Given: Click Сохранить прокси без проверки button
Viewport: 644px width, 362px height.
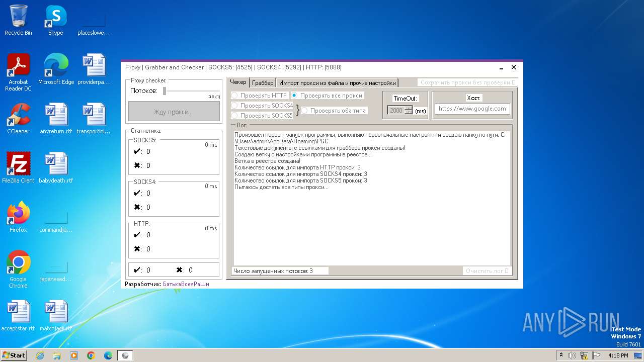Looking at the screenshot, I should click(x=467, y=82).
